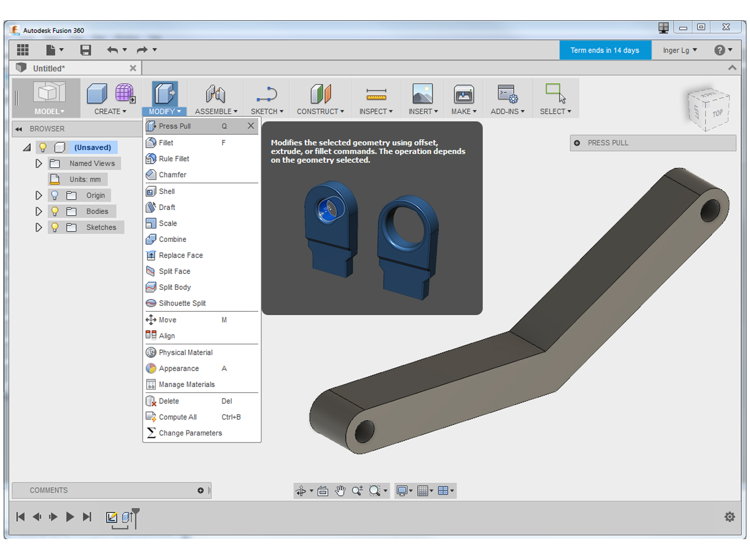This screenshot has height=560, width=750.
Task: Open the Help question mark menu
Action: (723, 50)
